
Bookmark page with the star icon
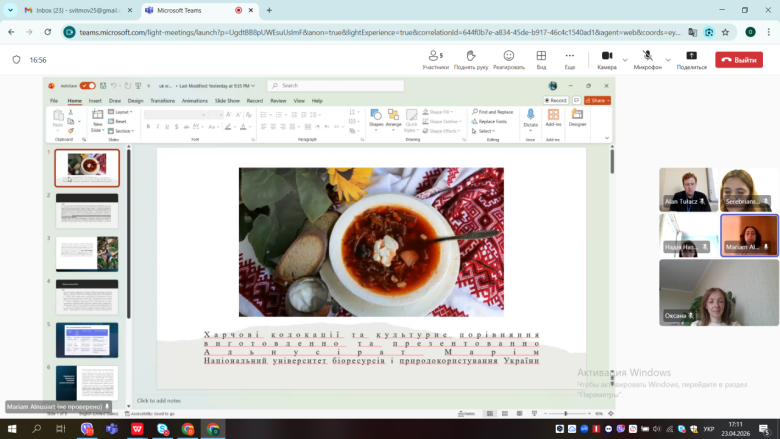[725, 32]
